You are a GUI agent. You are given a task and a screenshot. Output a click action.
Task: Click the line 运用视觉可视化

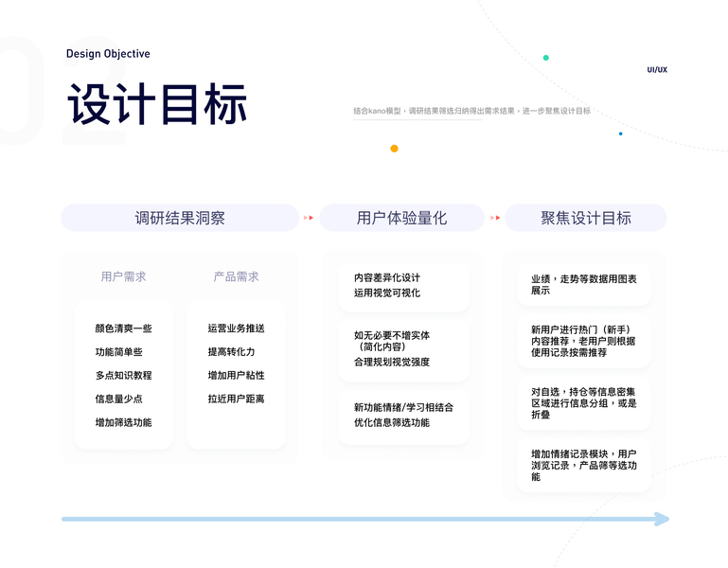(387, 293)
